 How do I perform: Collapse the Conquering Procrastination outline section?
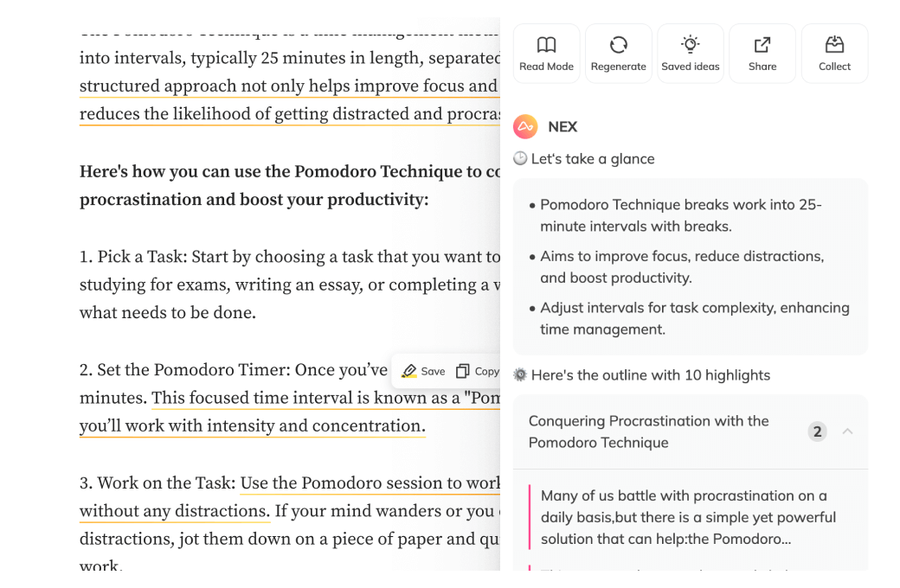[846, 431]
